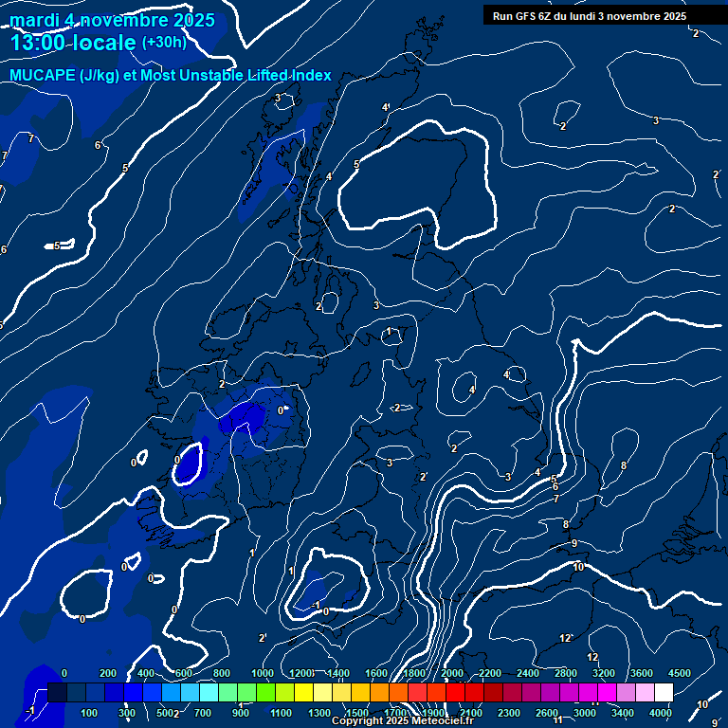The width and height of the screenshot is (728, 728).
Task: Click the '(+30h)' forecast offset text
Action: [164, 43]
